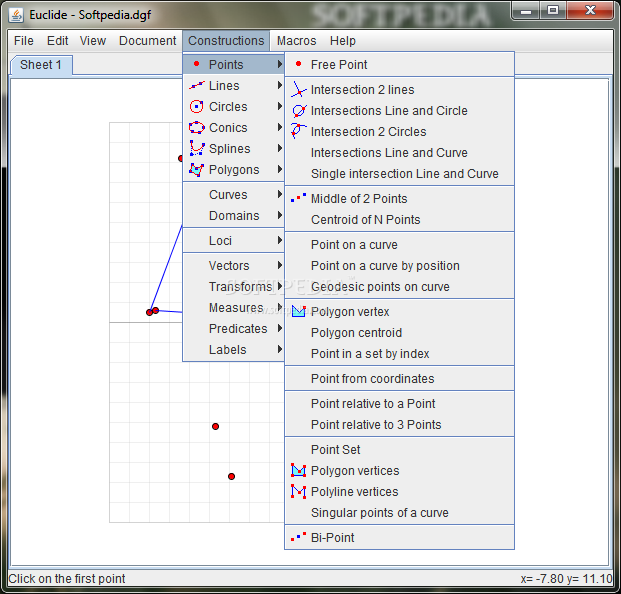Viewport: 621px width, 594px height.
Task: Open the Macros menu
Action: 296,41
